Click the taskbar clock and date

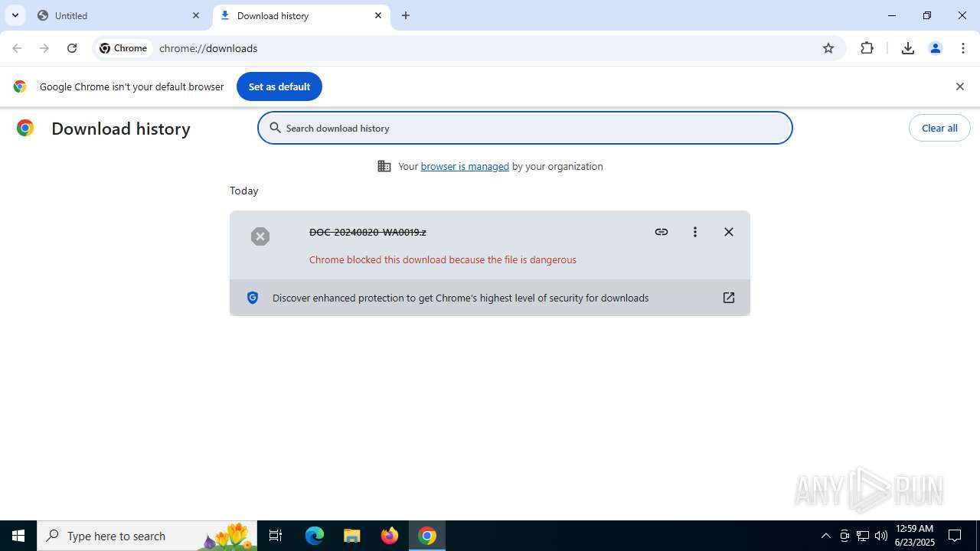(915, 536)
